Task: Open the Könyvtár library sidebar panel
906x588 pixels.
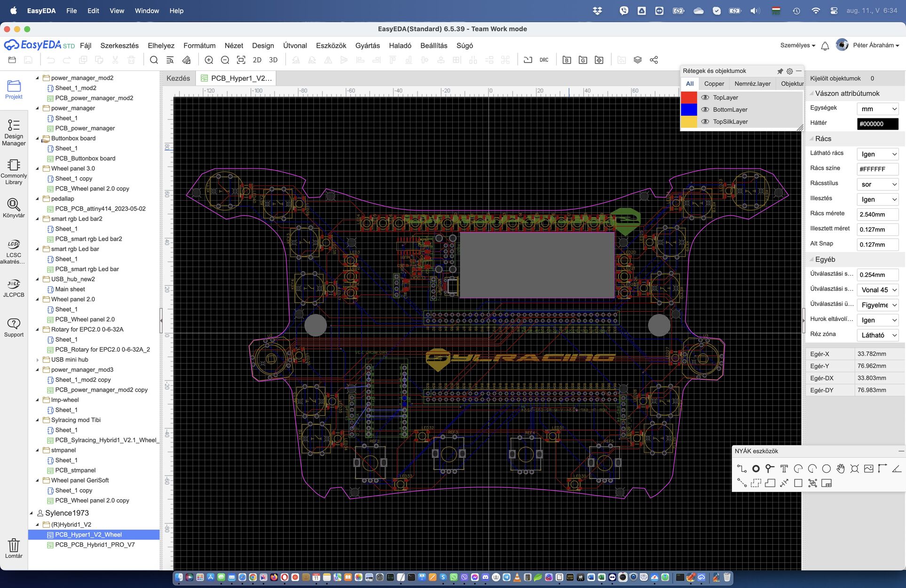Action: (x=14, y=208)
